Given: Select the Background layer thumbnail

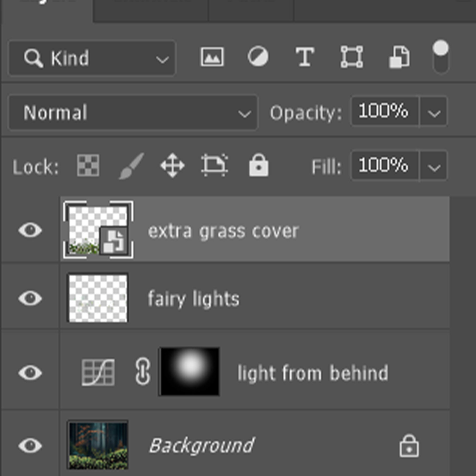Looking at the screenshot, I should (x=98, y=446).
